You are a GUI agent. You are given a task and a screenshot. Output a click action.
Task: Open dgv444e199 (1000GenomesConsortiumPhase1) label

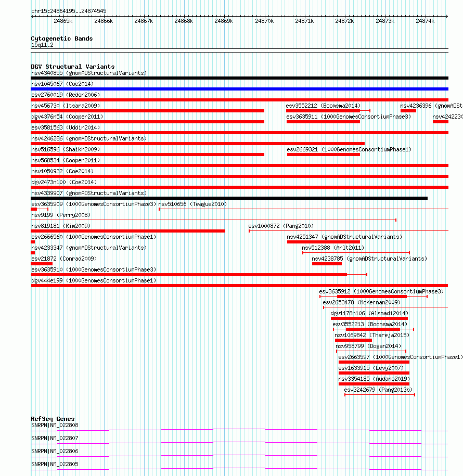[94, 280]
